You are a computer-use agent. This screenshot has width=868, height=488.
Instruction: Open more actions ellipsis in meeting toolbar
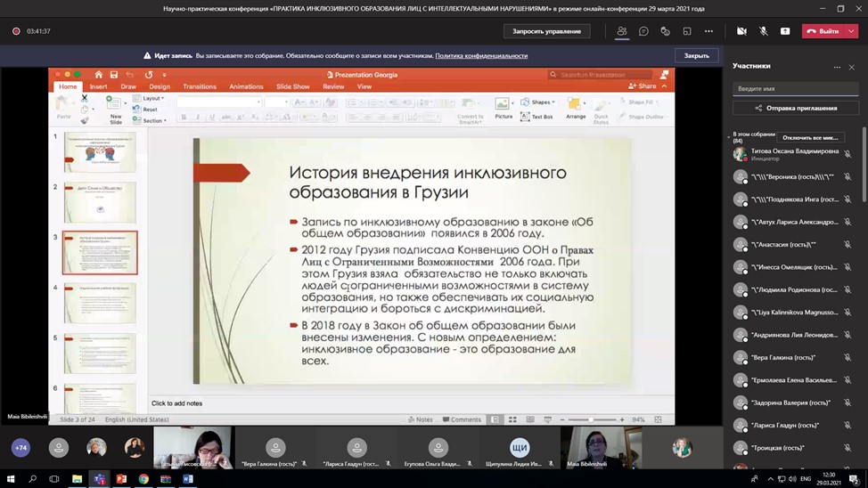(708, 31)
